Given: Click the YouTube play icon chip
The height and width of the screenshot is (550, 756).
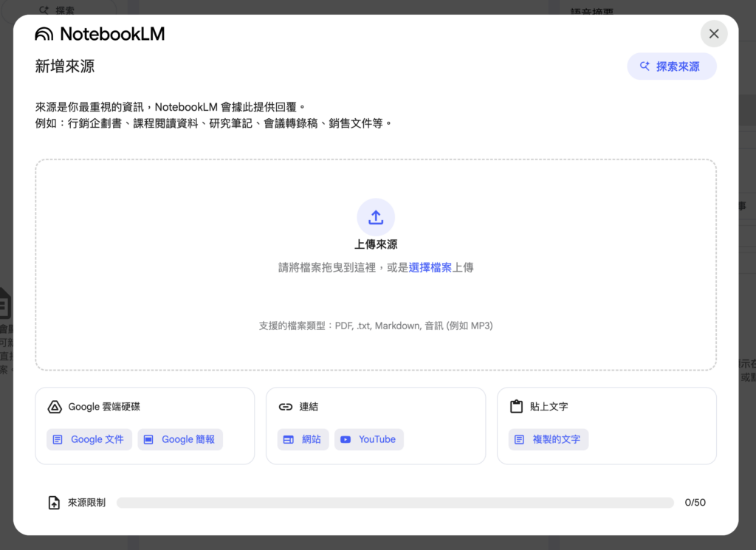Looking at the screenshot, I should 368,439.
